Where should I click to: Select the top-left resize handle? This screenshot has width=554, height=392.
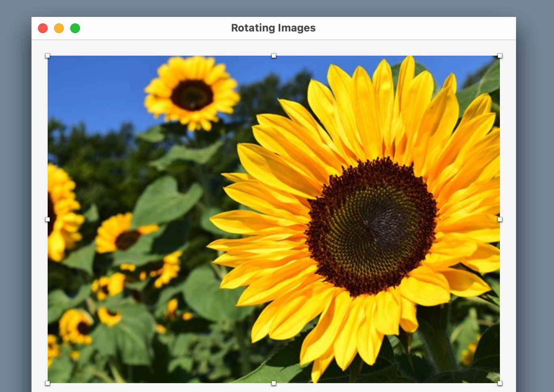[48, 56]
